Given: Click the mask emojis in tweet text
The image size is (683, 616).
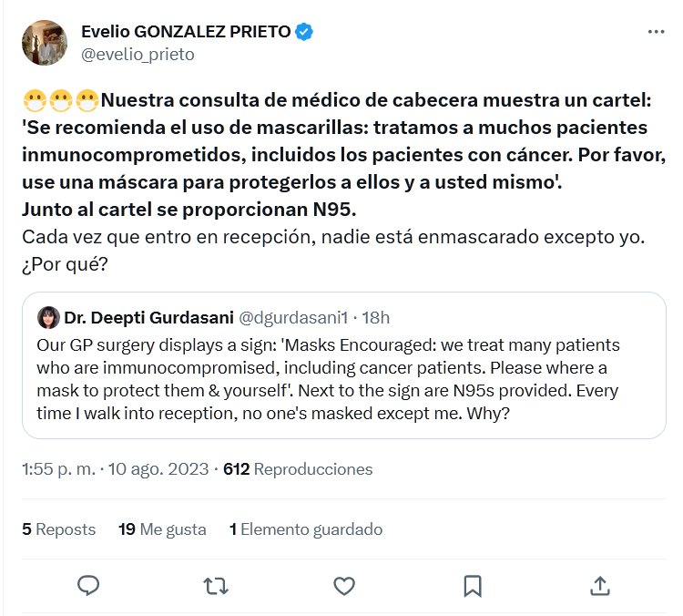Looking at the screenshot, I should click(60, 99).
